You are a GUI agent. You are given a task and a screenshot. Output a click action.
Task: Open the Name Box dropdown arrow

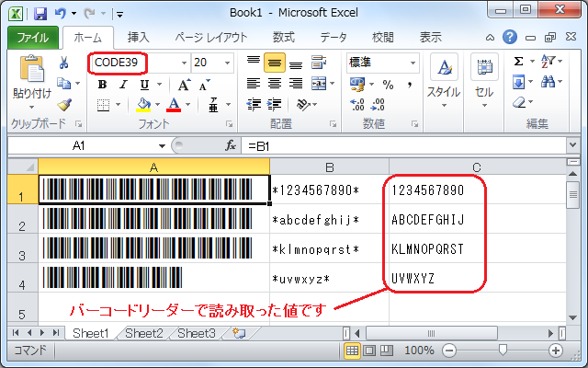[x=162, y=145]
